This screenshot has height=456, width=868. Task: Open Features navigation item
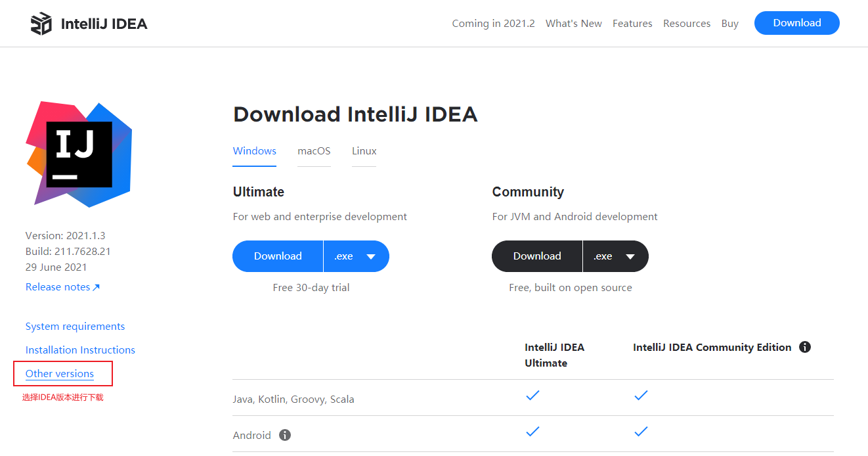632,24
